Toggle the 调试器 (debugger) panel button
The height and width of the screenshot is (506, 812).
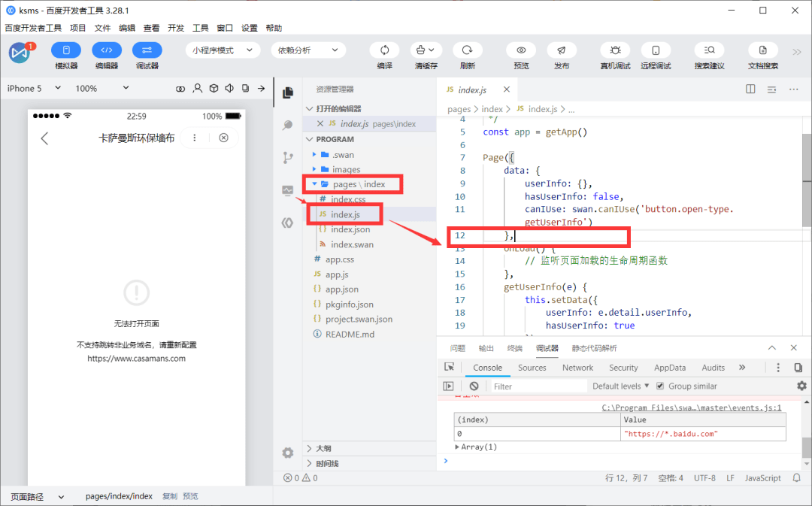(147, 50)
